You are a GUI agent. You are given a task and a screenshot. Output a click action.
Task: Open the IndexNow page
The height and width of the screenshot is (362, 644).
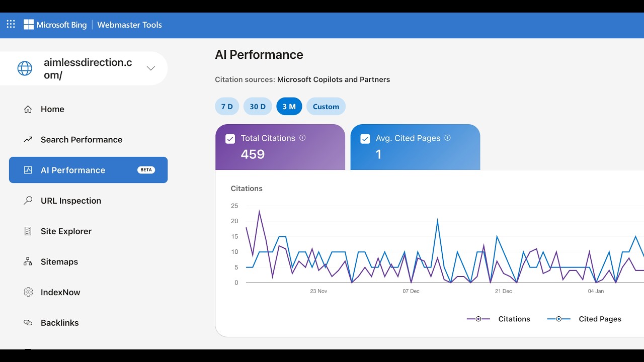click(88, 292)
